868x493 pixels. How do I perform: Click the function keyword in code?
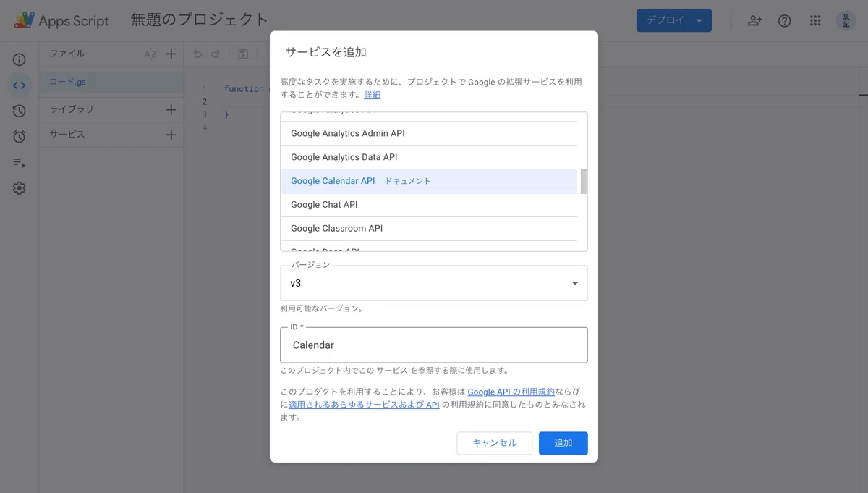tap(244, 89)
